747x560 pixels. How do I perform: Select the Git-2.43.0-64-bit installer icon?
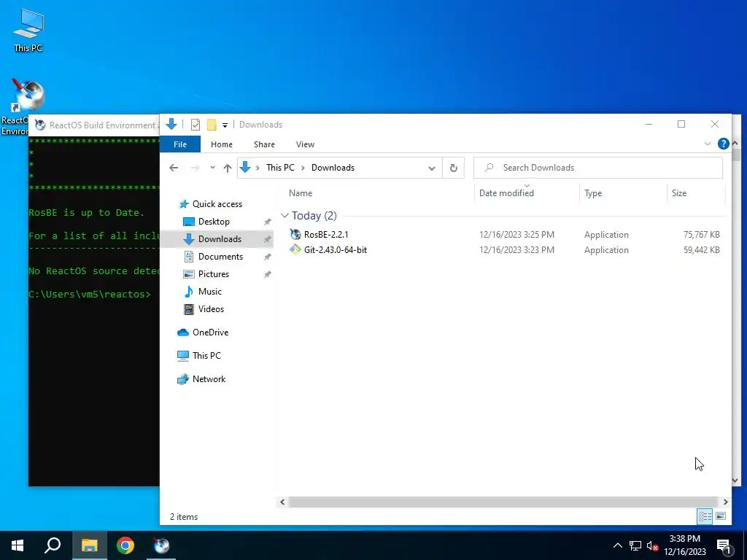(295, 249)
